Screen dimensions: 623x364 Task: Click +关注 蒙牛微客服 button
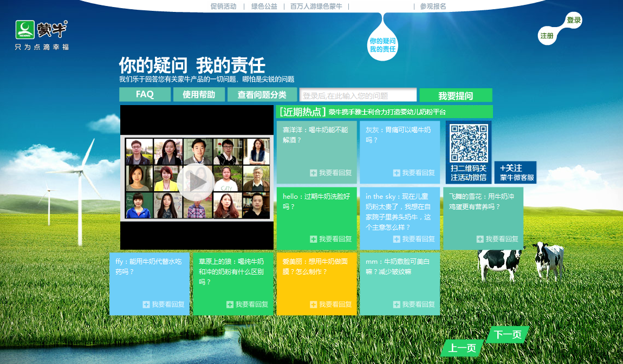[515, 172]
